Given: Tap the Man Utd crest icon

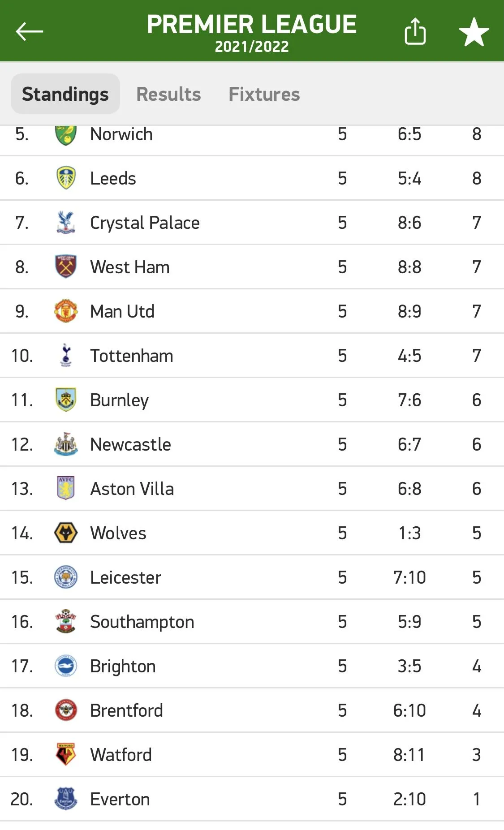Looking at the screenshot, I should [66, 311].
